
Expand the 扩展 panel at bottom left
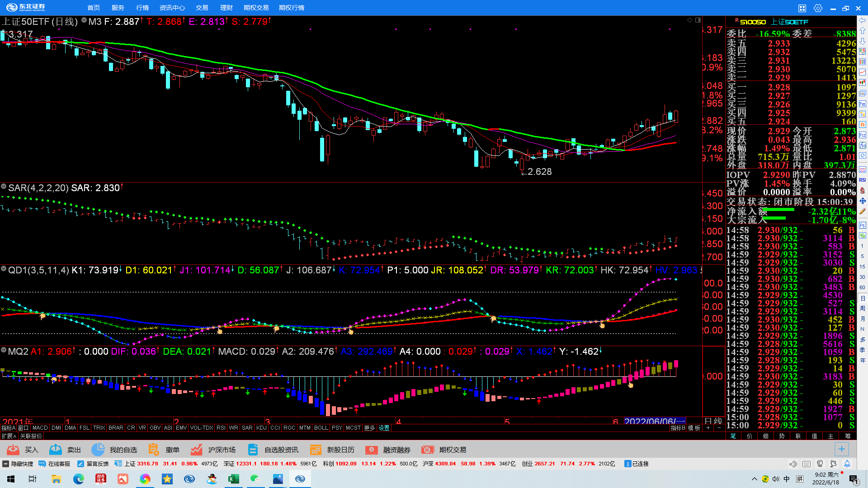[9, 436]
